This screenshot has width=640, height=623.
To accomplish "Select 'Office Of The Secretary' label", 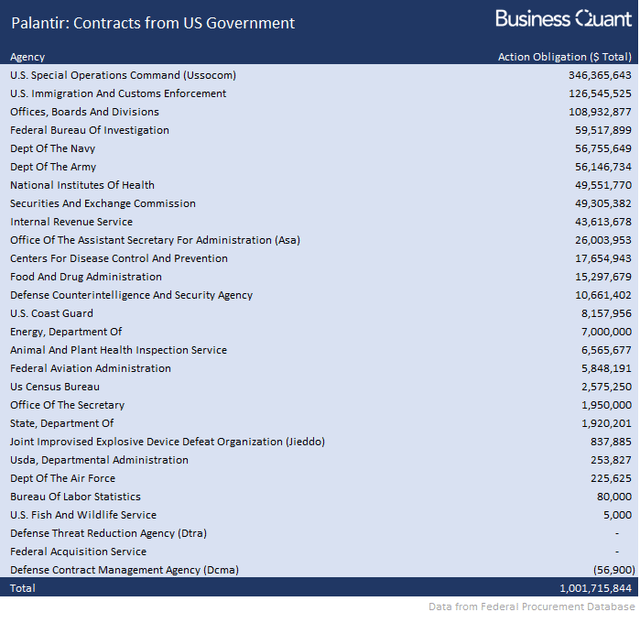I will tap(67, 405).
